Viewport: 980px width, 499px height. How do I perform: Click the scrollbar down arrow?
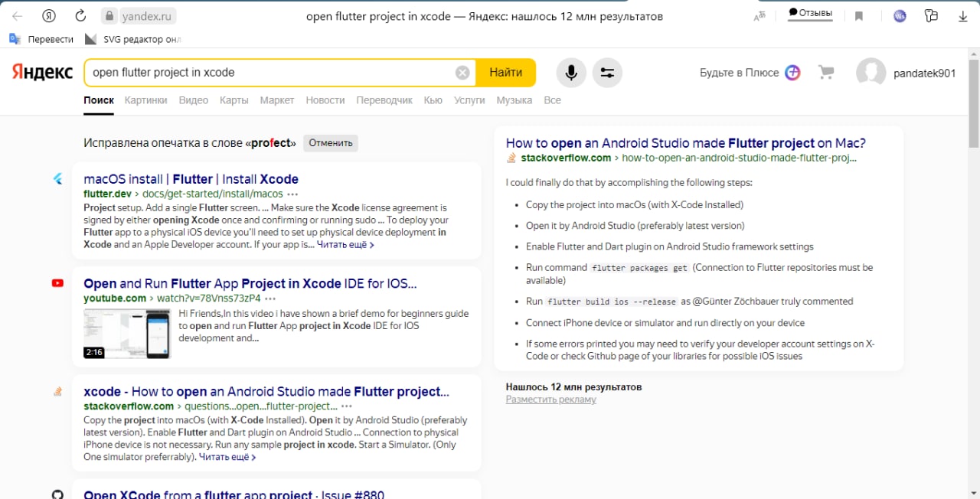click(974, 493)
